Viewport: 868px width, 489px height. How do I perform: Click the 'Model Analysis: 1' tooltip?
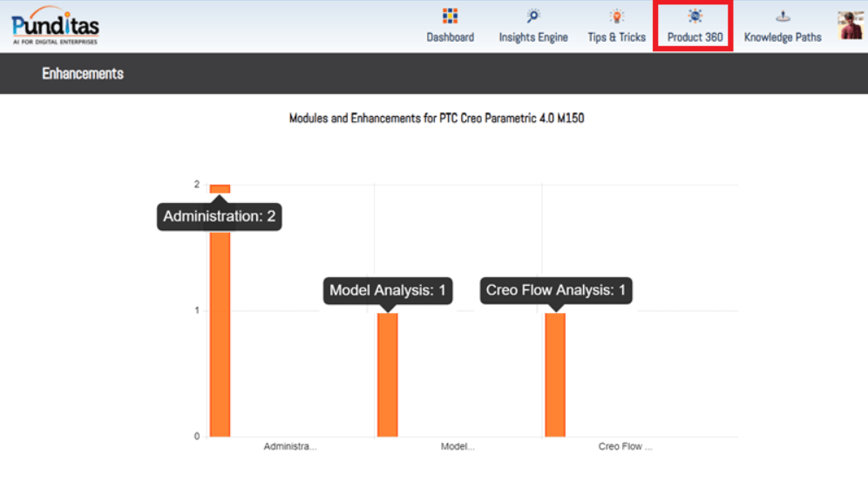point(388,291)
